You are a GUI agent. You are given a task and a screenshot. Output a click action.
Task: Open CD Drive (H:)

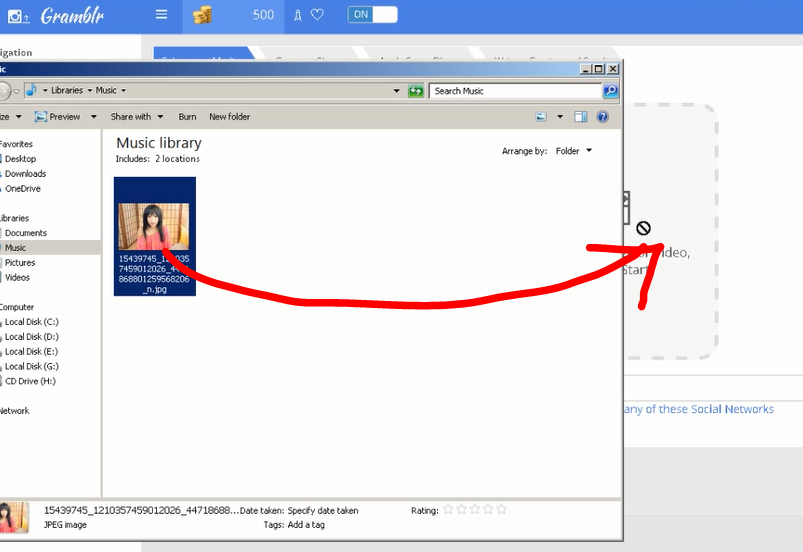click(30, 381)
